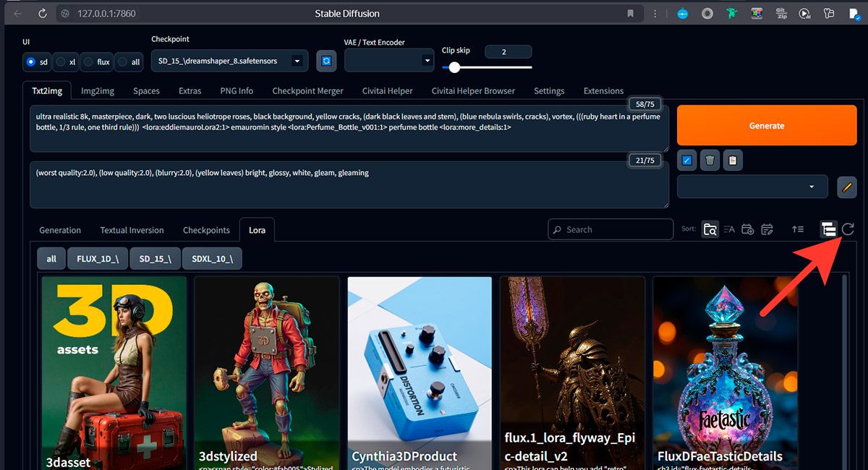Viewport: 868px width, 470px height.
Task: Toggle the Lora directory tree view
Action: pos(829,229)
